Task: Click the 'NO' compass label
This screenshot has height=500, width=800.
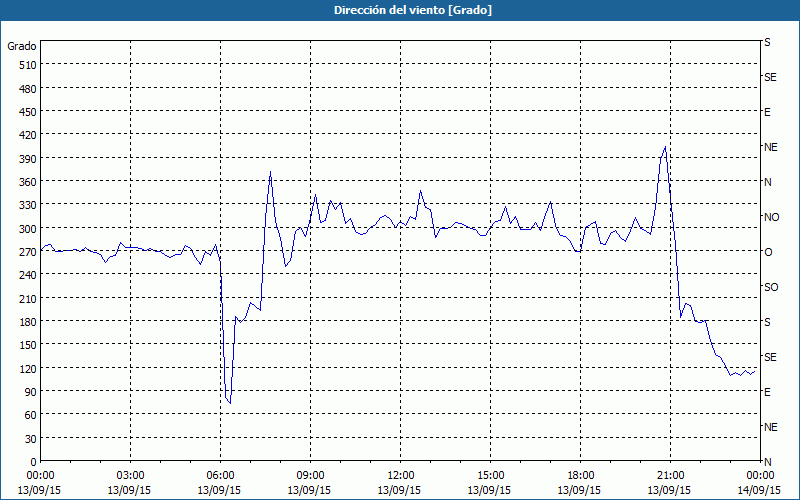Action: point(771,217)
